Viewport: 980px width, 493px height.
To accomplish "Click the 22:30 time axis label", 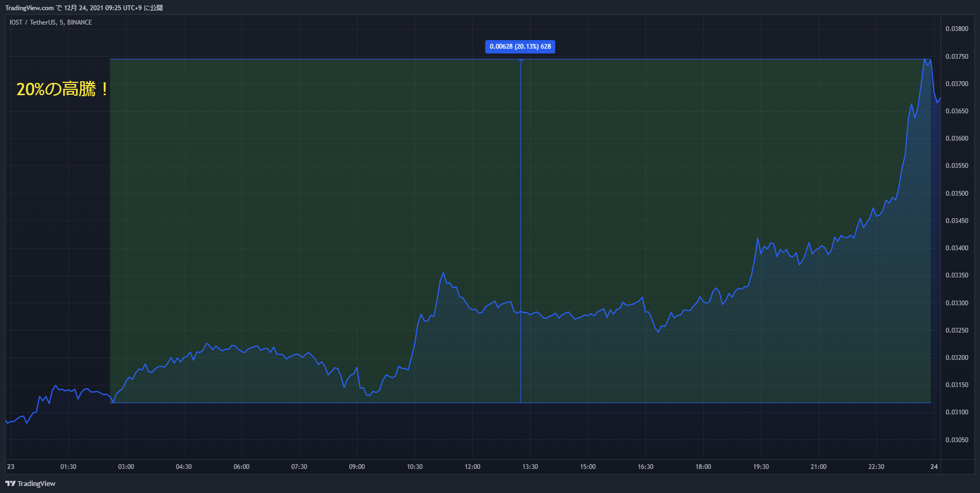I will coord(876,467).
